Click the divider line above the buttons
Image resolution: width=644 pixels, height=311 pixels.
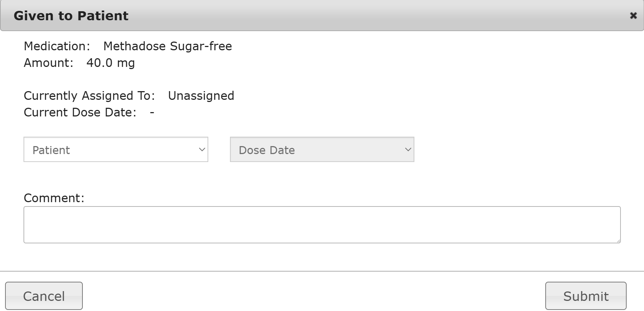click(x=322, y=271)
